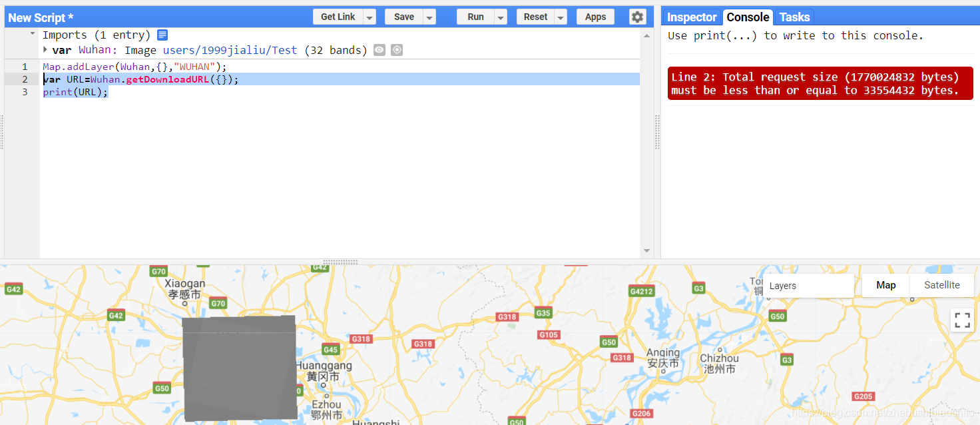Open Get Link dropdown arrow
The width and height of the screenshot is (980, 425).
pos(369,17)
